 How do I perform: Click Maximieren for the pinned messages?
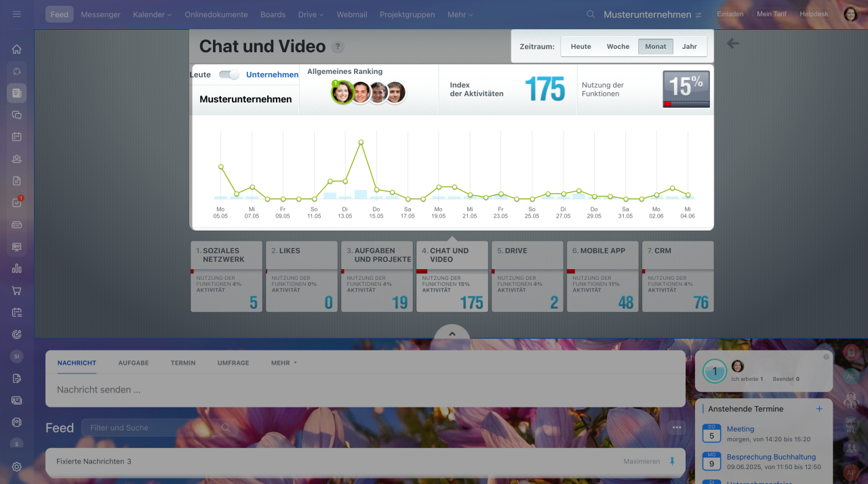642,462
